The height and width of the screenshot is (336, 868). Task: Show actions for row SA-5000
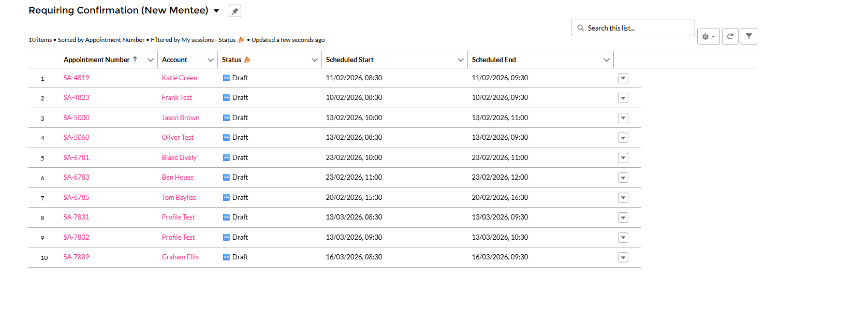(x=623, y=118)
